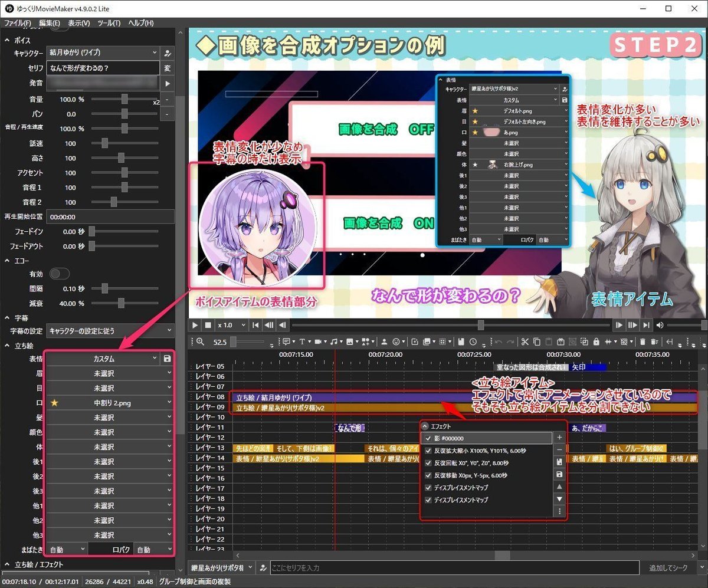The width and height of the screenshot is (708, 588).
Task: Move the effect down with the down arrow
Action: (559, 499)
